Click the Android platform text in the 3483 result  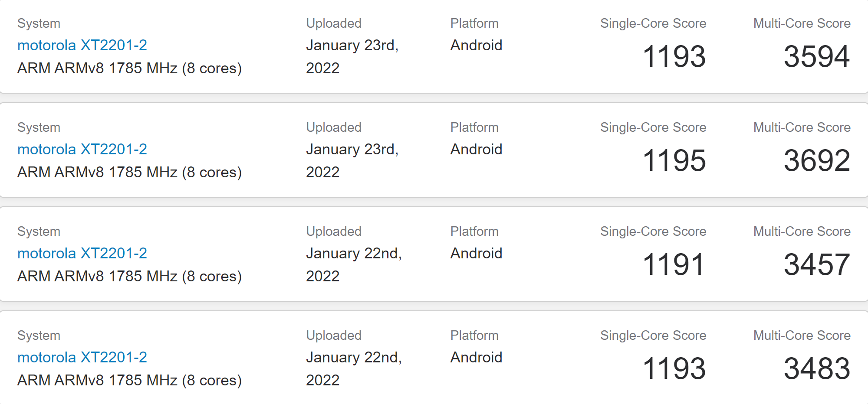point(476,357)
